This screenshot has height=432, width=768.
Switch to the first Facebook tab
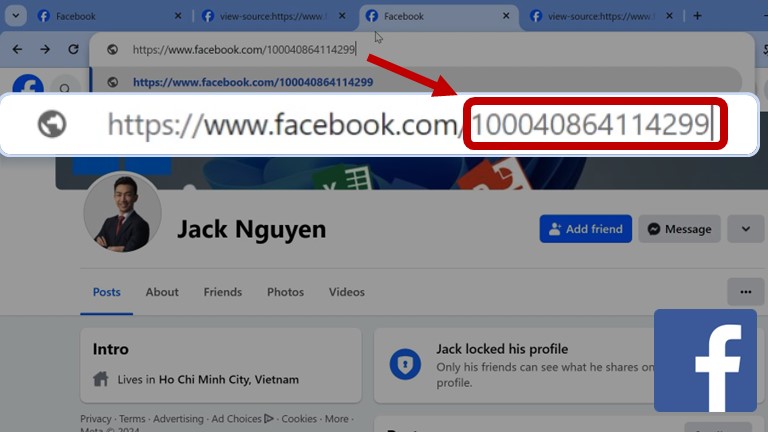coord(110,16)
